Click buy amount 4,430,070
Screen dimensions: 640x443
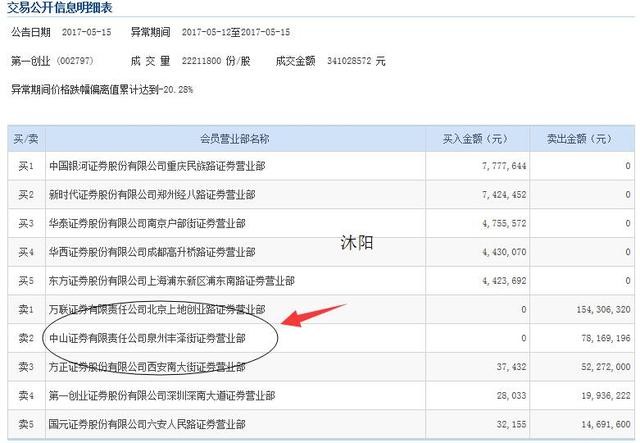click(x=504, y=252)
